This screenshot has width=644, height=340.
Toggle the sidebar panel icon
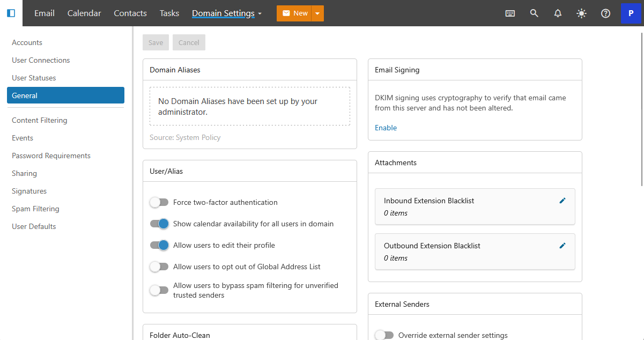click(11, 13)
